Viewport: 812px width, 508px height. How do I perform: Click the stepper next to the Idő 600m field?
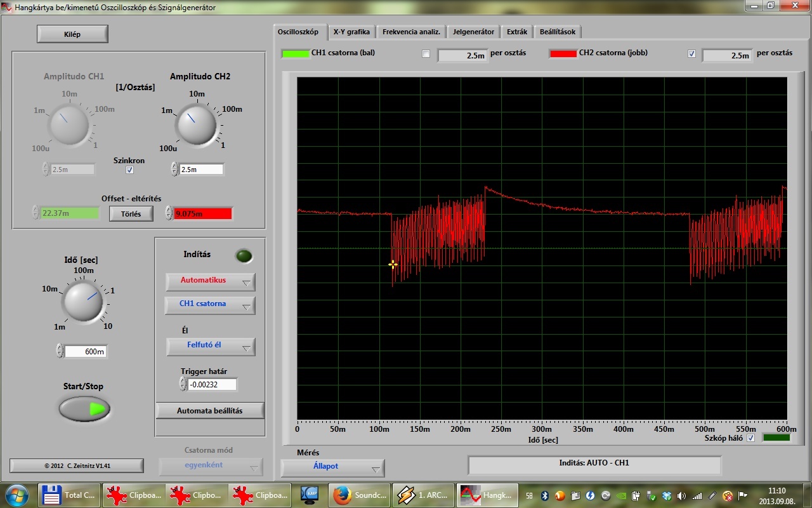click(60, 351)
